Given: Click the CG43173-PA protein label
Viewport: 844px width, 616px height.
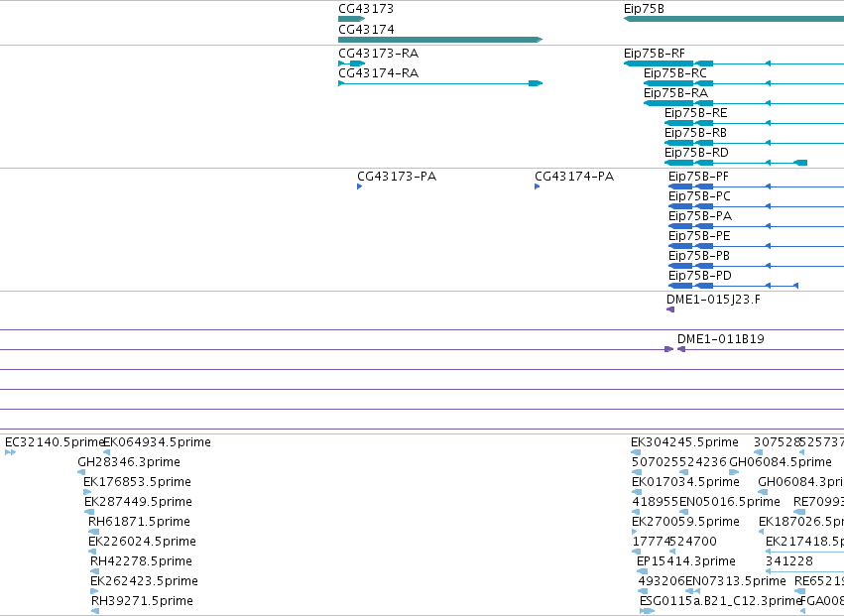Looking at the screenshot, I should 397,177.
